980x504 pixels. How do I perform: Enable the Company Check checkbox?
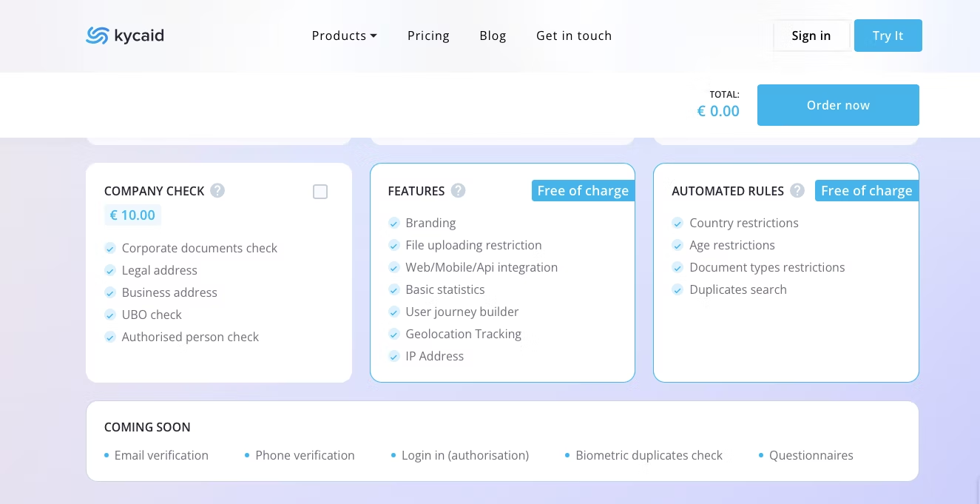(x=320, y=192)
